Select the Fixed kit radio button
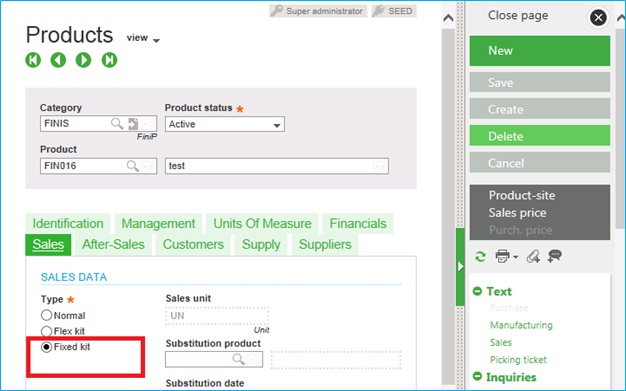The image size is (626, 391). click(x=46, y=347)
